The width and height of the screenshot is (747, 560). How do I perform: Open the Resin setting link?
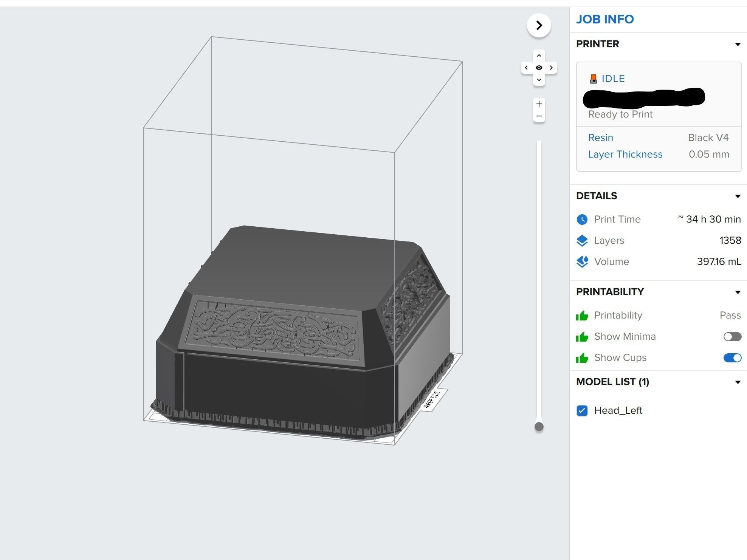click(x=601, y=138)
